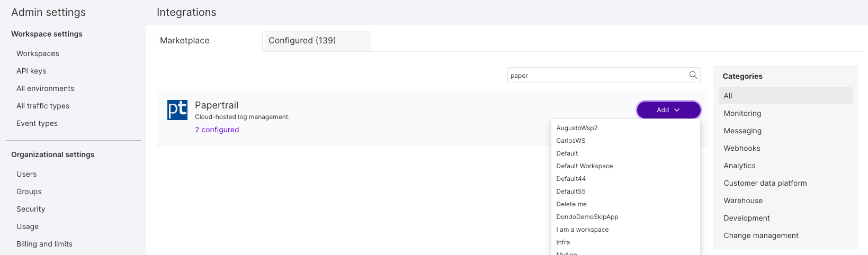The height and width of the screenshot is (255, 868).
Task: Select the Infra workspace entry
Action: coord(563,242)
